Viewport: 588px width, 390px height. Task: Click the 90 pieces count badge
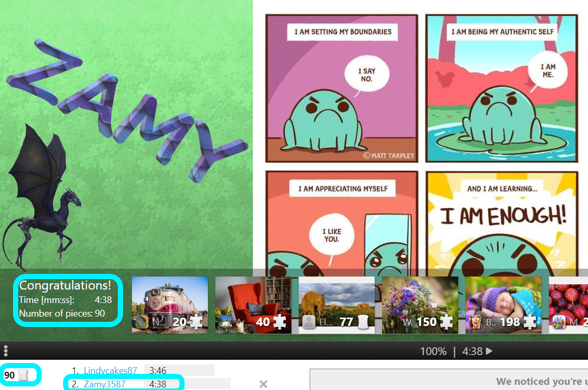point(17,375)
